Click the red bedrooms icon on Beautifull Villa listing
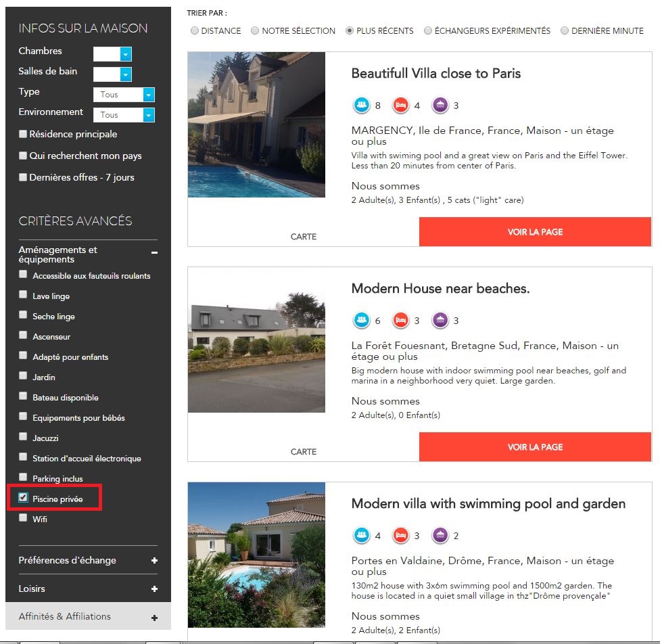660x644 pixels. tap(400, 106)
